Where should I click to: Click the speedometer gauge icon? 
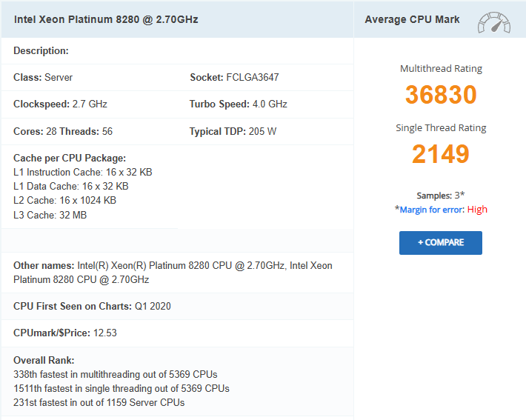494,22
